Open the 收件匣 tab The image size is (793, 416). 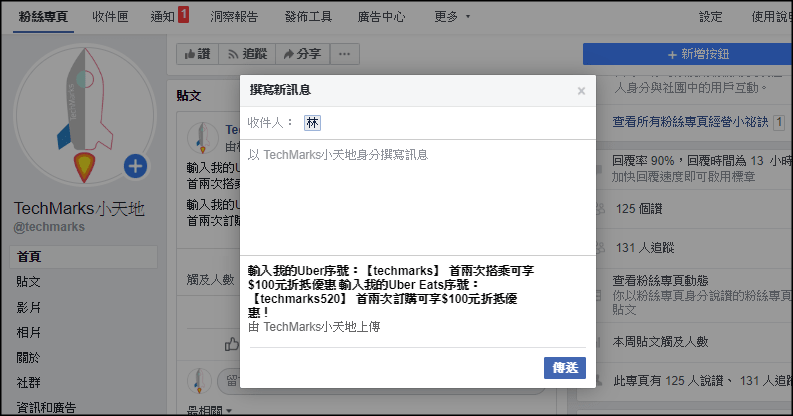click(110, 17)
